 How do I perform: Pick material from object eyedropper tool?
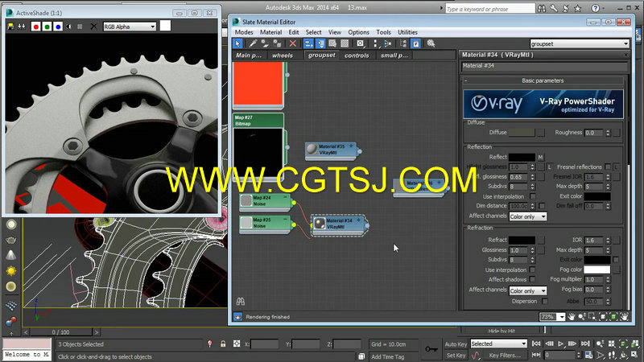(x=253, y=43)
